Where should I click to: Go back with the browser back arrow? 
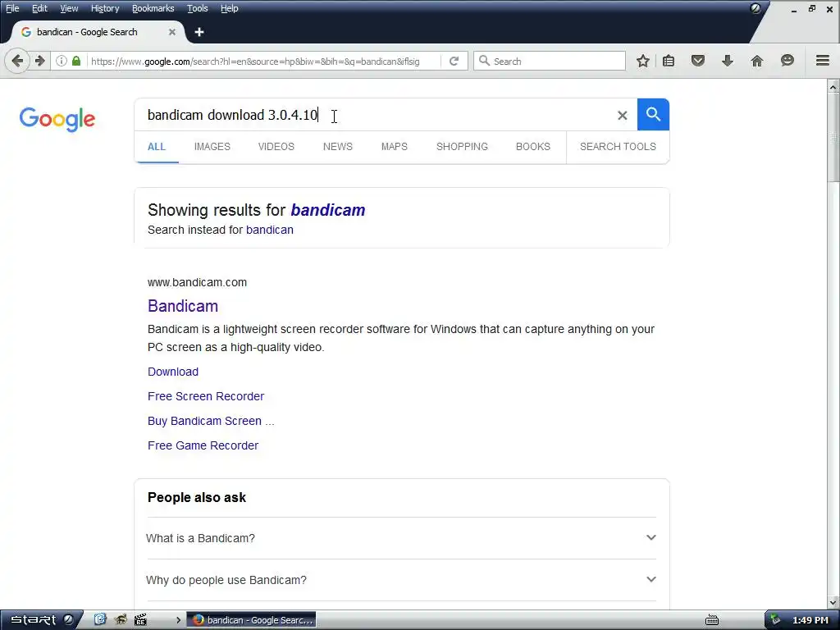click(16, 61)
